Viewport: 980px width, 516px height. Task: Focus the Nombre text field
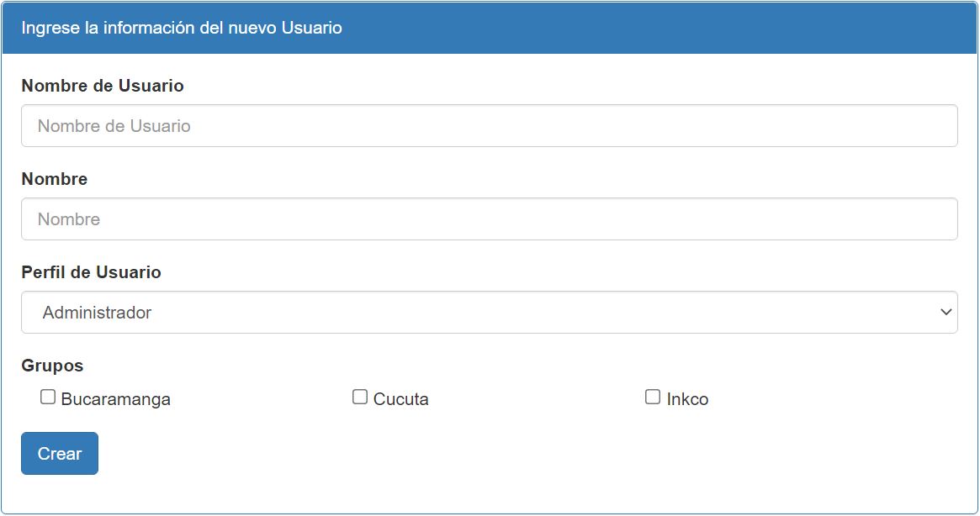point(489,219)
